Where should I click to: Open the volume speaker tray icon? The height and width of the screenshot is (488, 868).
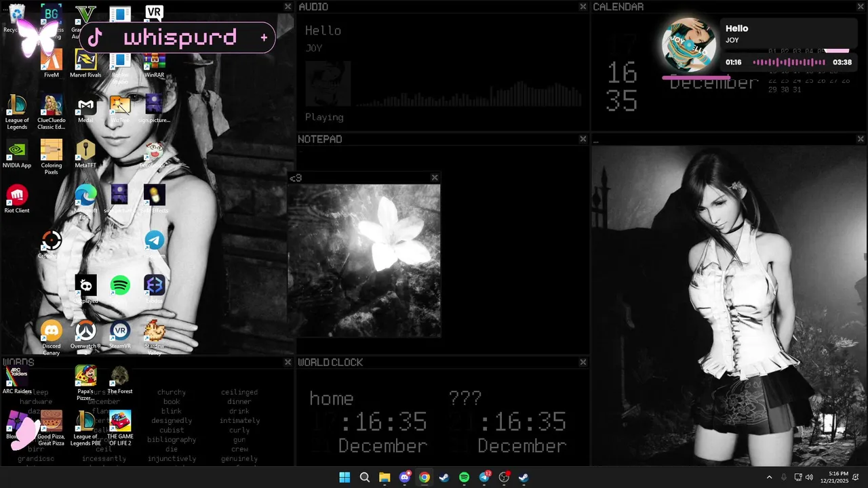pos(809,477)
